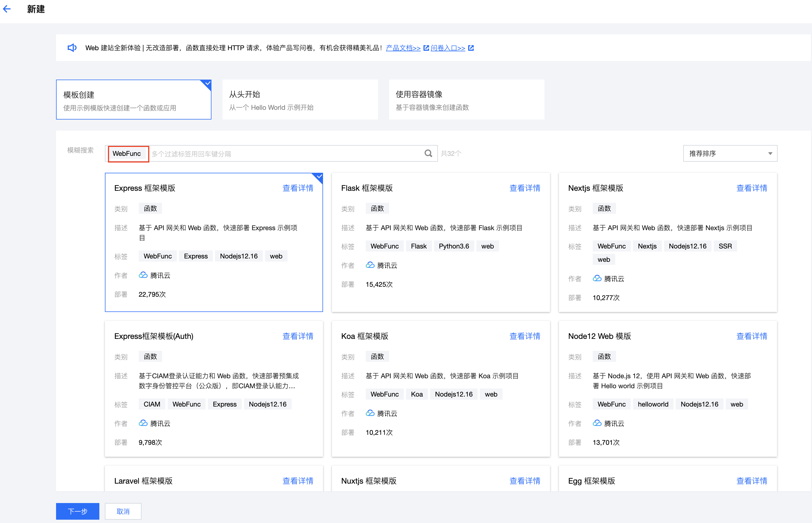Click the Python3.6 tag in Flask card

tap(454, 246)
